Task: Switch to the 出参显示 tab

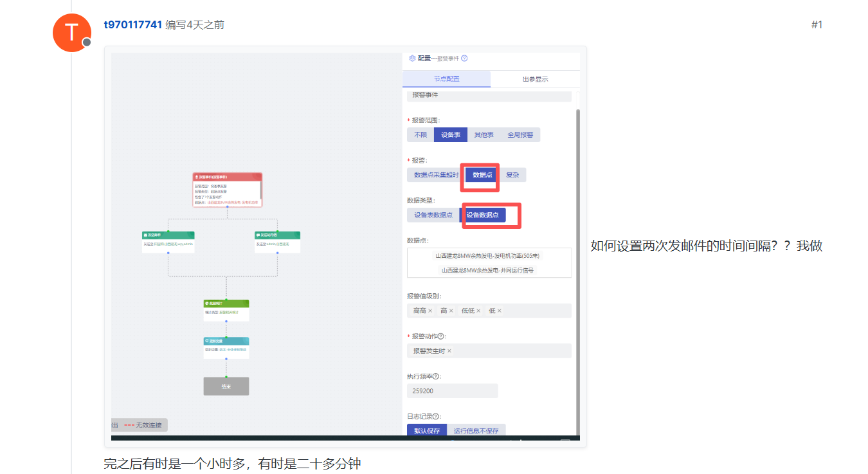Action: click(x=535, y=79)
